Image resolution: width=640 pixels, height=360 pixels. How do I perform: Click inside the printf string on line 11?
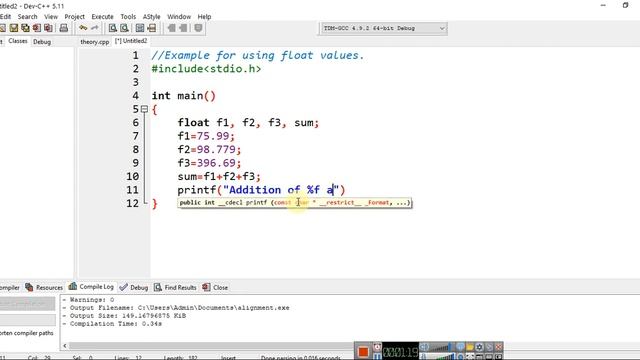pos(282,190)
